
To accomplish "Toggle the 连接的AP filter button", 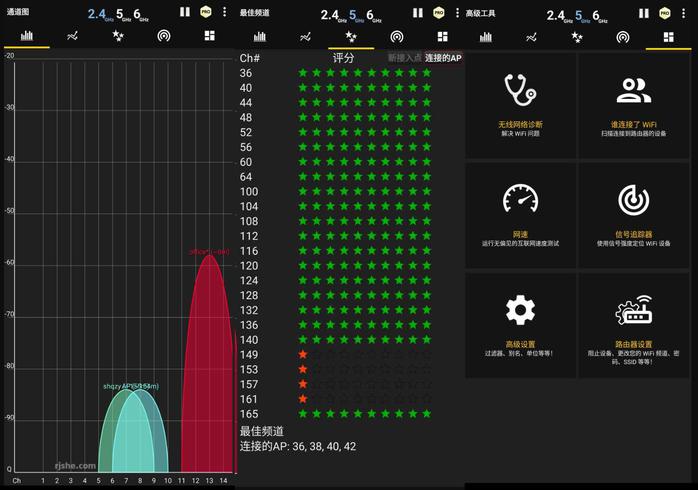I will pos(443,58).
